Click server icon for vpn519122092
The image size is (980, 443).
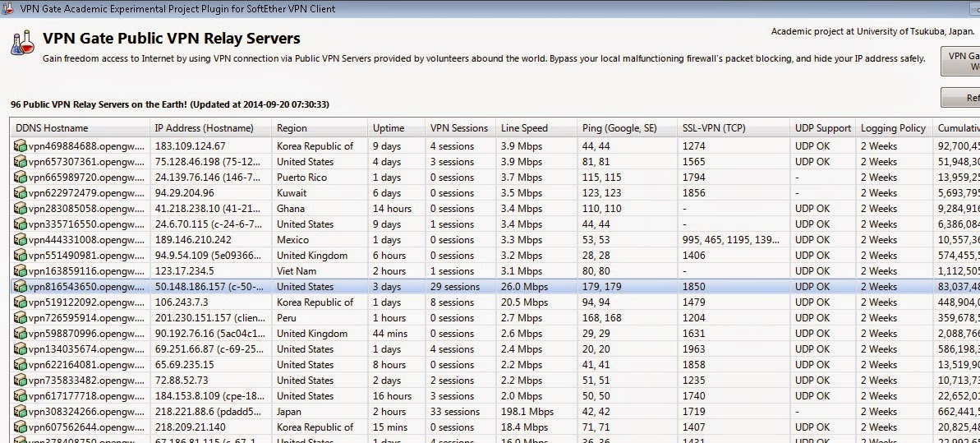pos(20,302)
